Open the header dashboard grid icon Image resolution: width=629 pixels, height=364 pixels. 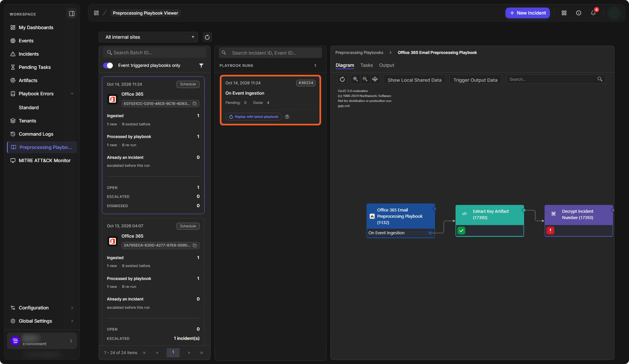pyautogui.click(x=564, y=13)
